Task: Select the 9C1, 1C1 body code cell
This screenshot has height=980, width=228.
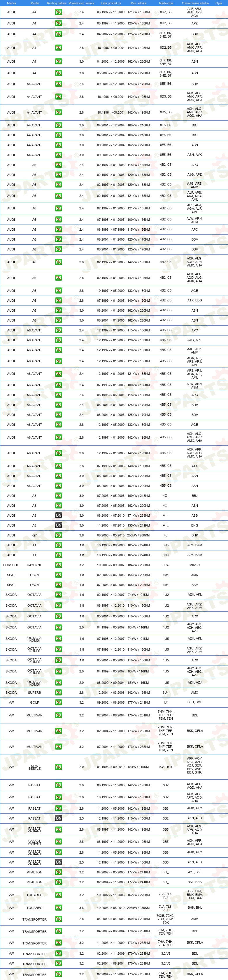Action: pyautogui.click(x=166, y=767)
